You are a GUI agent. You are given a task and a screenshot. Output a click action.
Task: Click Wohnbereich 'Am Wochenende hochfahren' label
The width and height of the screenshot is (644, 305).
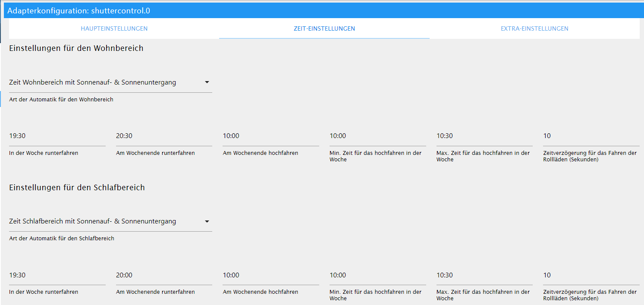(261, 153)
